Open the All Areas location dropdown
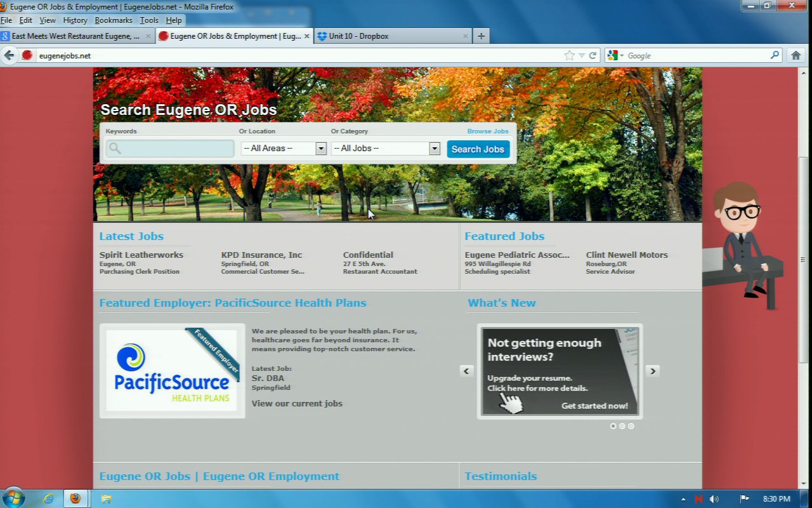 point(283,149)
